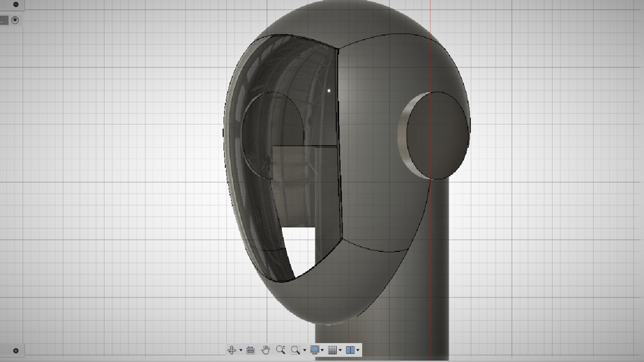Expand the Viewports dropdown arrow
The width and height of the screenshot is (644, 362).
(359, 350)
